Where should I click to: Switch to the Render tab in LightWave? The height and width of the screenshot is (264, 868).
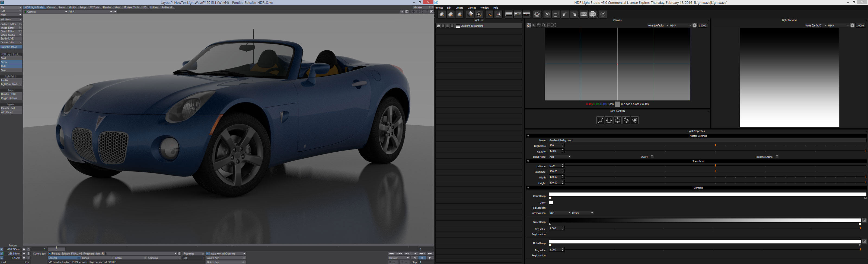[x=107, y=7]
